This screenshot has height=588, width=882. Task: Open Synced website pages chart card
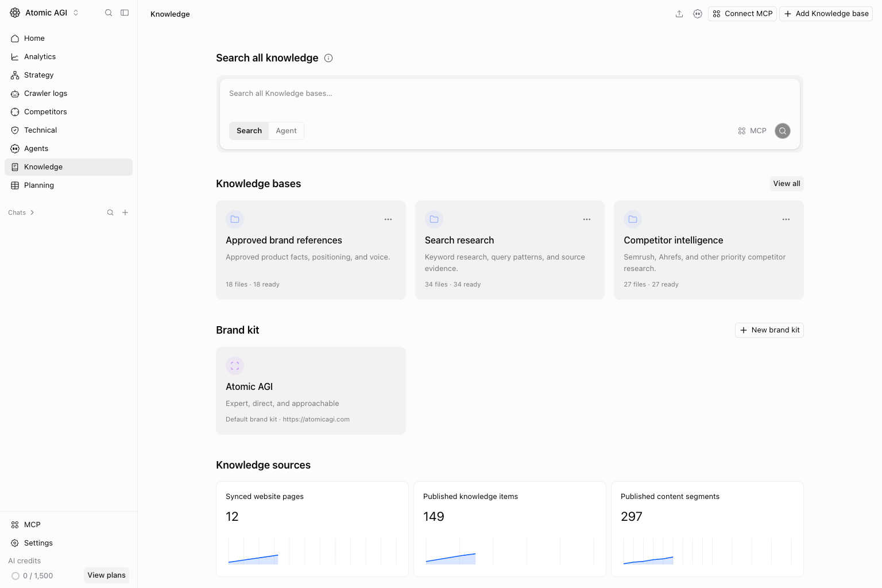click(x=312, y=529)
